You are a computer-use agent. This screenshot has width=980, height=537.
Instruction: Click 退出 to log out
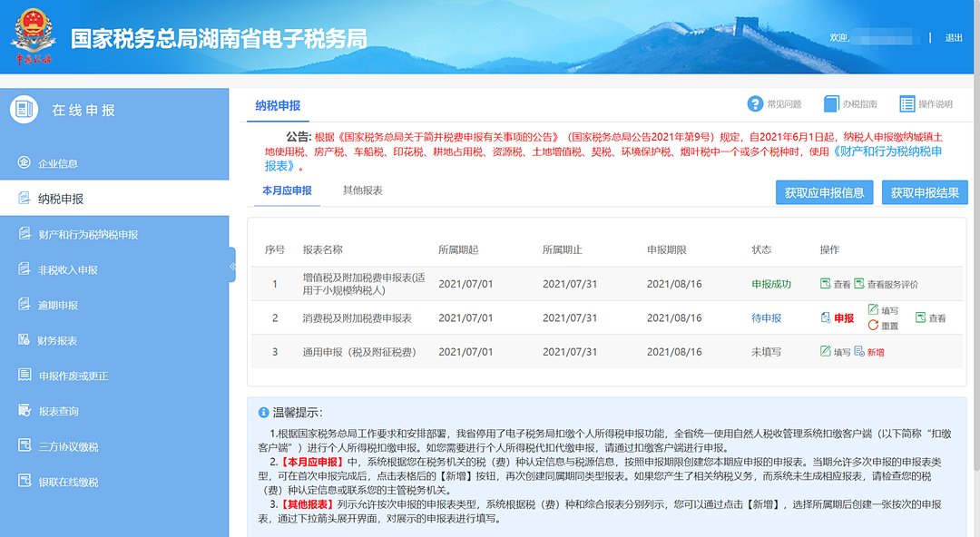pyautogui.click(x=954, y=38)
